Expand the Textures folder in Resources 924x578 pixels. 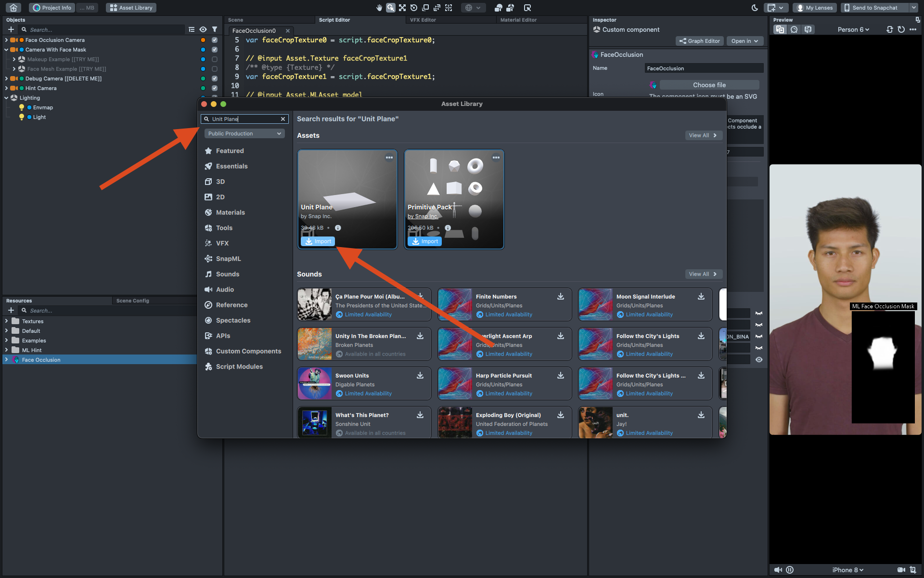[6, 321]
